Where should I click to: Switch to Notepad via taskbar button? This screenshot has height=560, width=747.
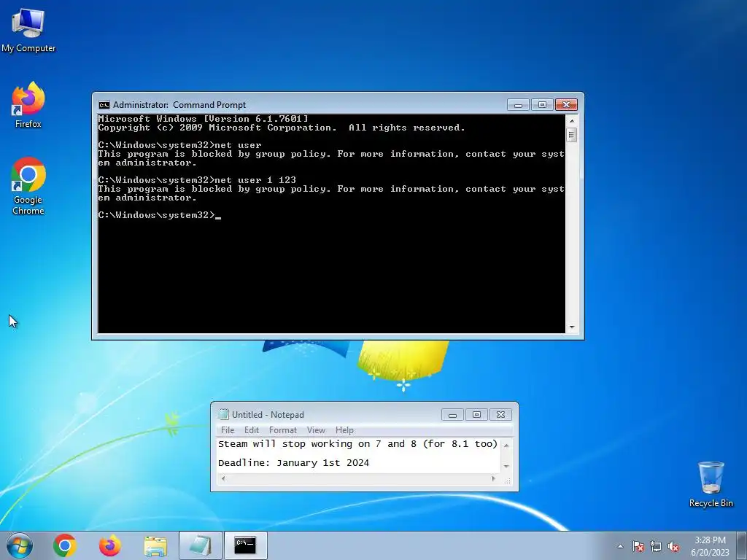click(201, 545)
